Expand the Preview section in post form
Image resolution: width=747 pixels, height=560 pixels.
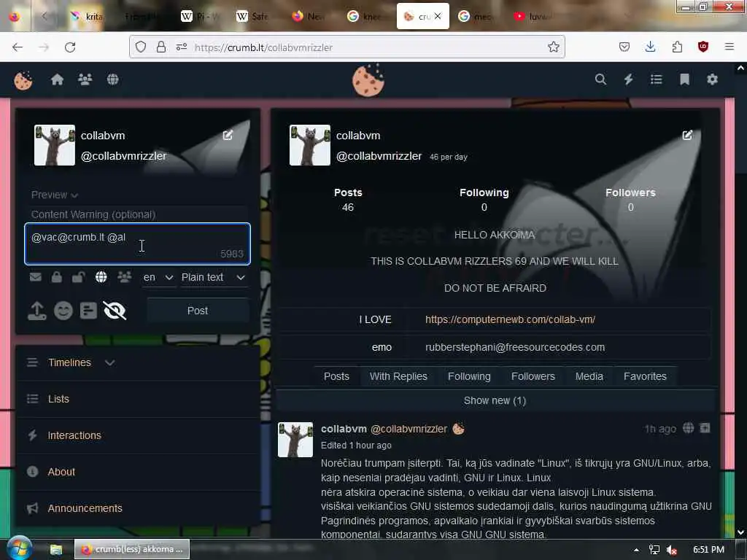[54, 195]
